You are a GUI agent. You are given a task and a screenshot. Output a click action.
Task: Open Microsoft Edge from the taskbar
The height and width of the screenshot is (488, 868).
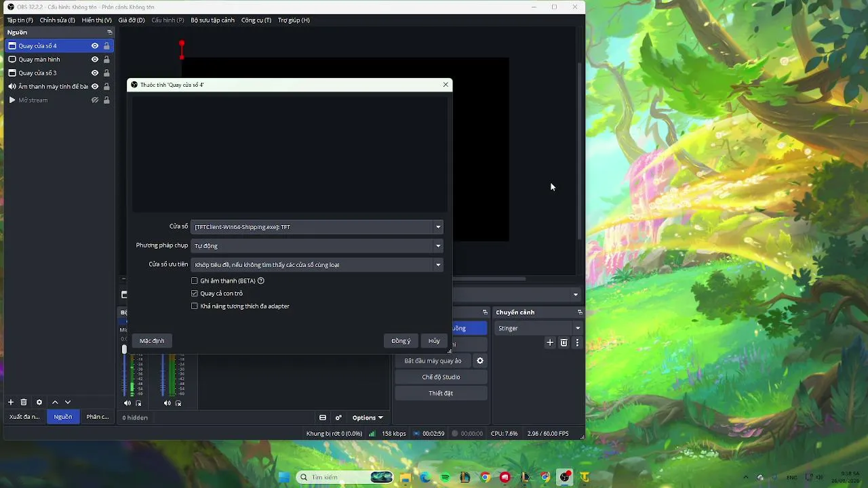pos(425,478)
